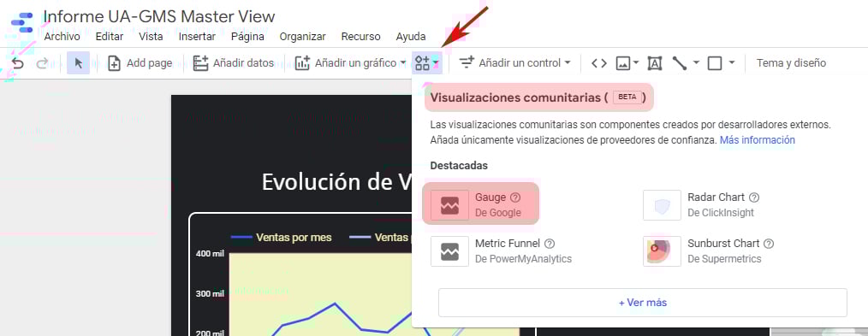Click the + Ver más button
Image resolution: width=868 pixels, height=336 pixels.
click(x=643, y=303)
